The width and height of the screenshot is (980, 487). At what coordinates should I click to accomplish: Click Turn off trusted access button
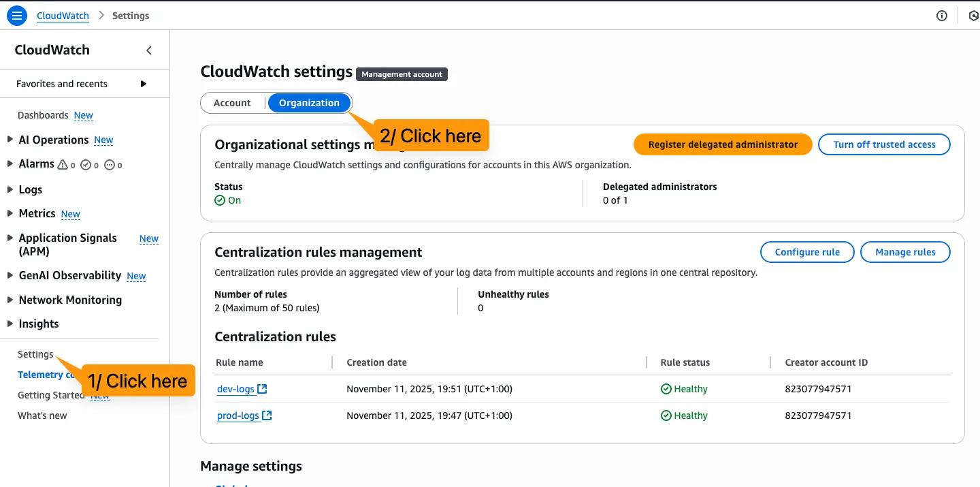point(884,144)
